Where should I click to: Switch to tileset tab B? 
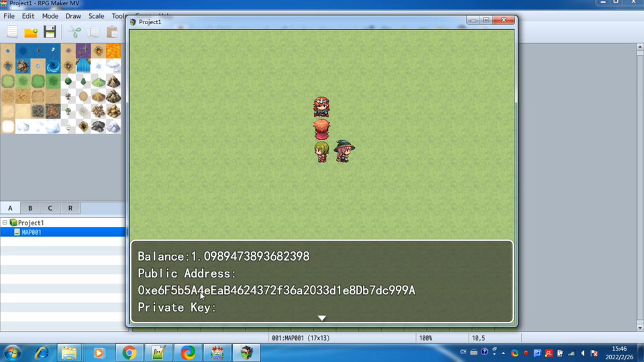(30, 208)
